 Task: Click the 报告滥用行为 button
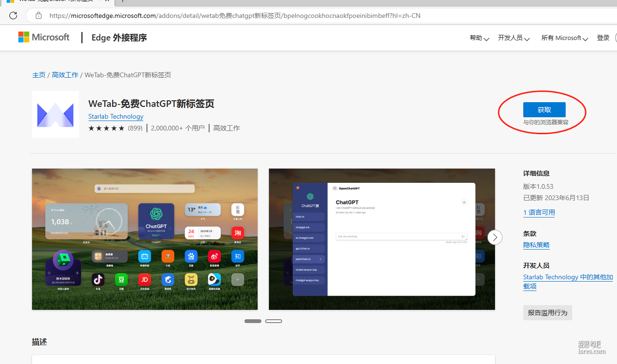point(548,313)
